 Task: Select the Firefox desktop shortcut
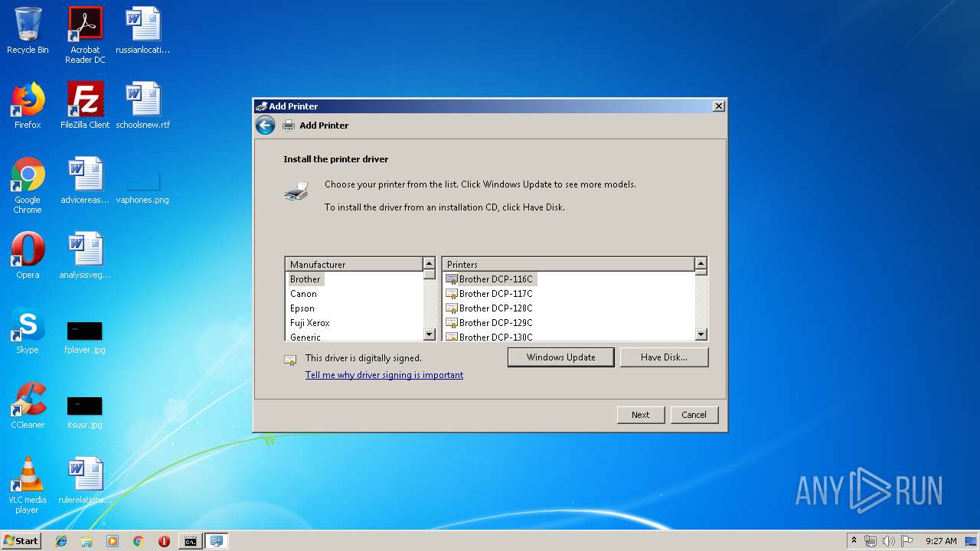28,106
